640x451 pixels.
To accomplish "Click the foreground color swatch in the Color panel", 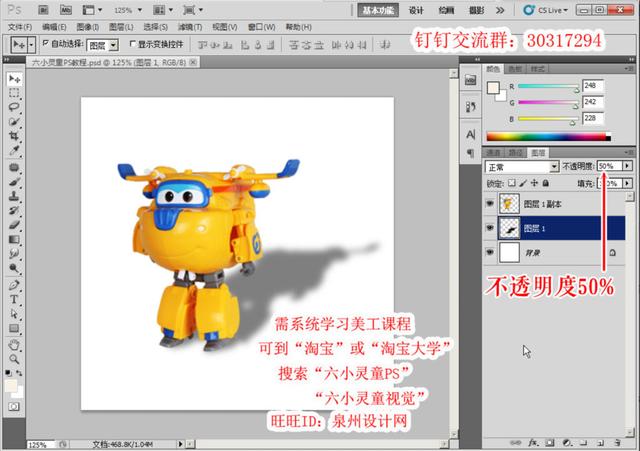I will [493, 87].
